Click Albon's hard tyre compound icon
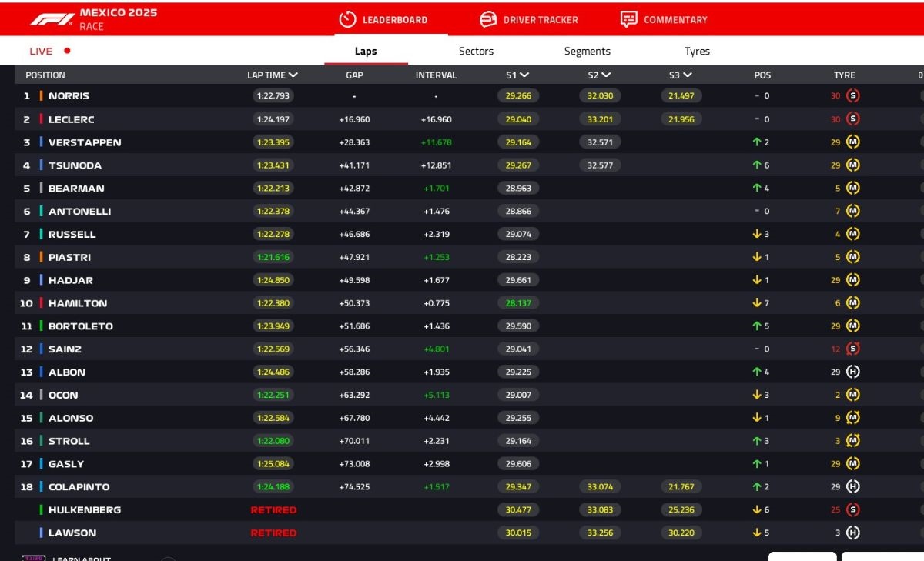 tap(852, 372)
